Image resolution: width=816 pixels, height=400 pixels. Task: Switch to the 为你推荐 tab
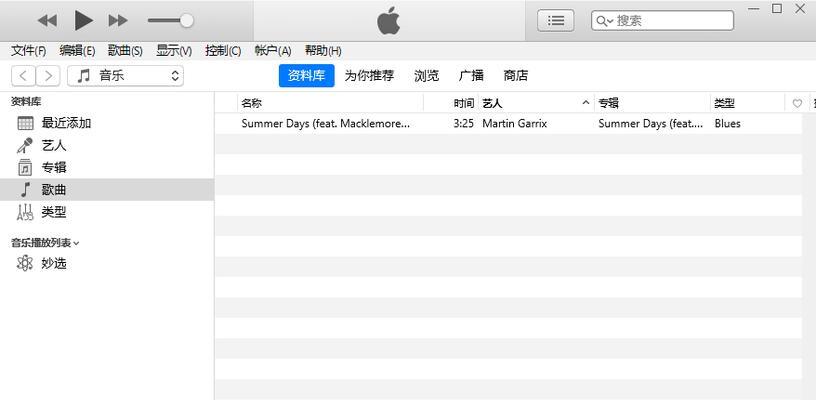pyautogui.click(x=369, y=76)
